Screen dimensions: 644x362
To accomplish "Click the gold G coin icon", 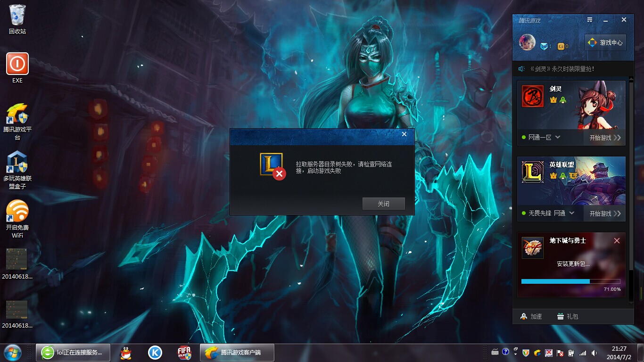I will click(x=561, y=46).
